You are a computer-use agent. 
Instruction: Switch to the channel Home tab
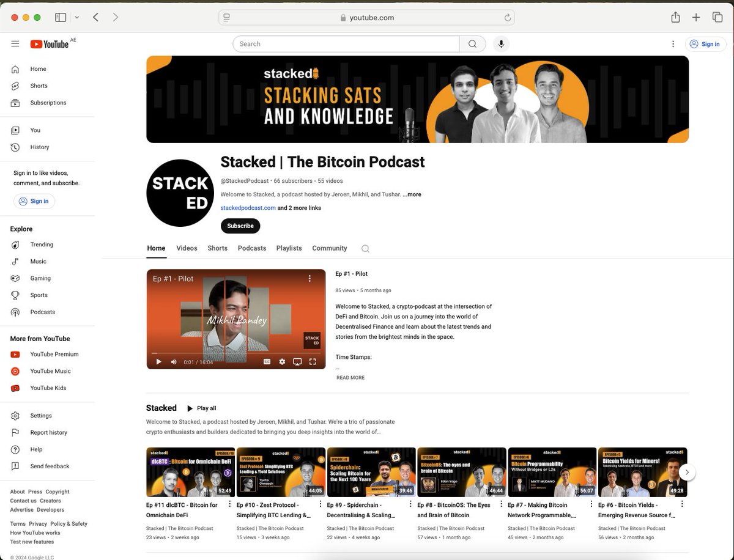[156, 248]
